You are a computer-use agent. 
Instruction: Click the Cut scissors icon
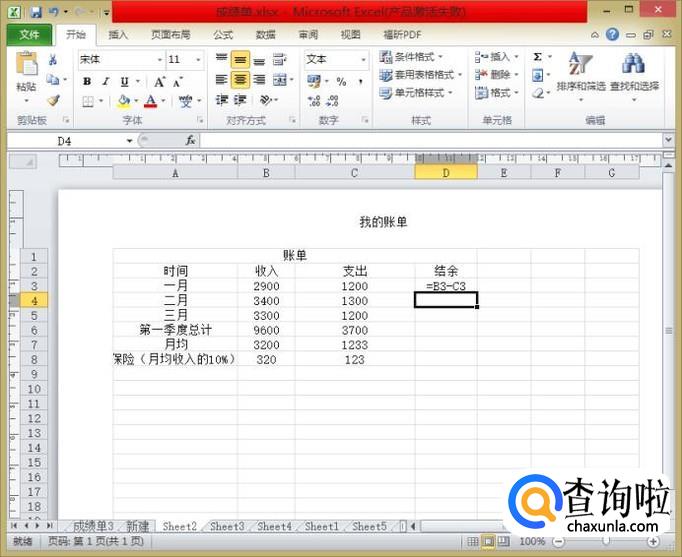coord(53,60)
